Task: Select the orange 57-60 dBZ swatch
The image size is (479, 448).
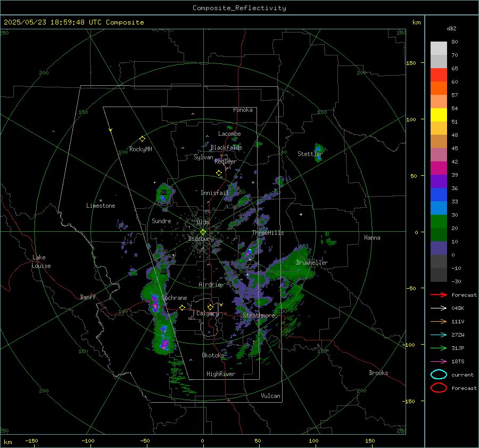Action: pos(439,88)
